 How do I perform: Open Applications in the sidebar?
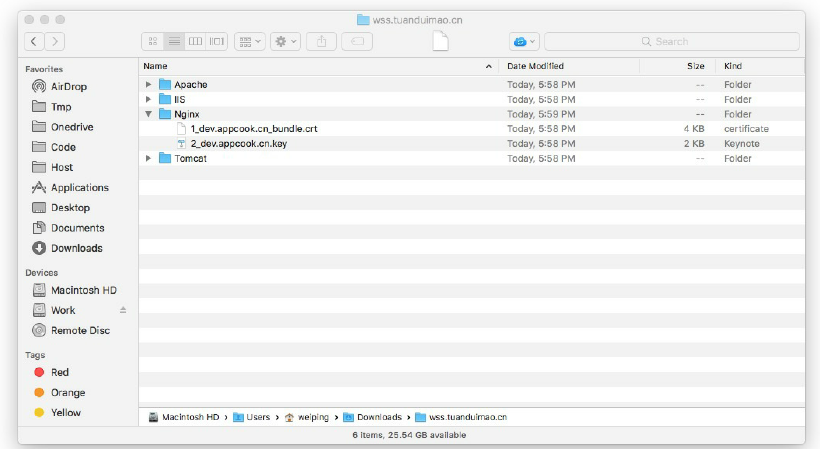(79, 188)
